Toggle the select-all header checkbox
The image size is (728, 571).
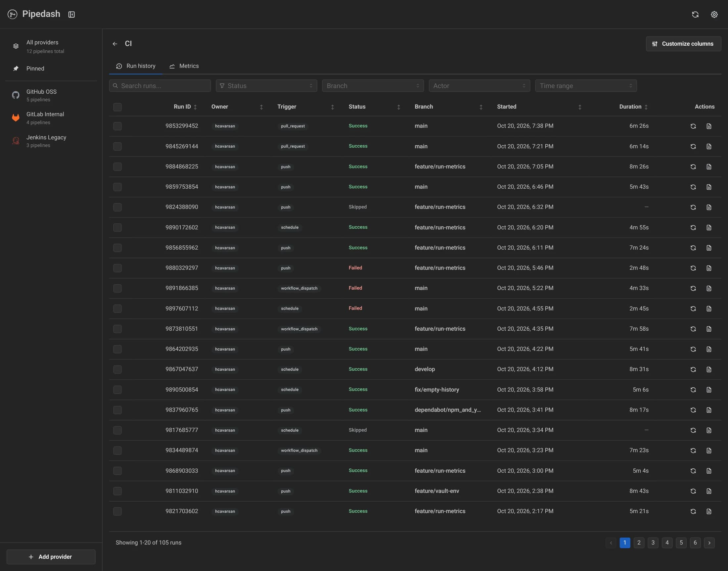pyautogui.click(x=117, y=107)
